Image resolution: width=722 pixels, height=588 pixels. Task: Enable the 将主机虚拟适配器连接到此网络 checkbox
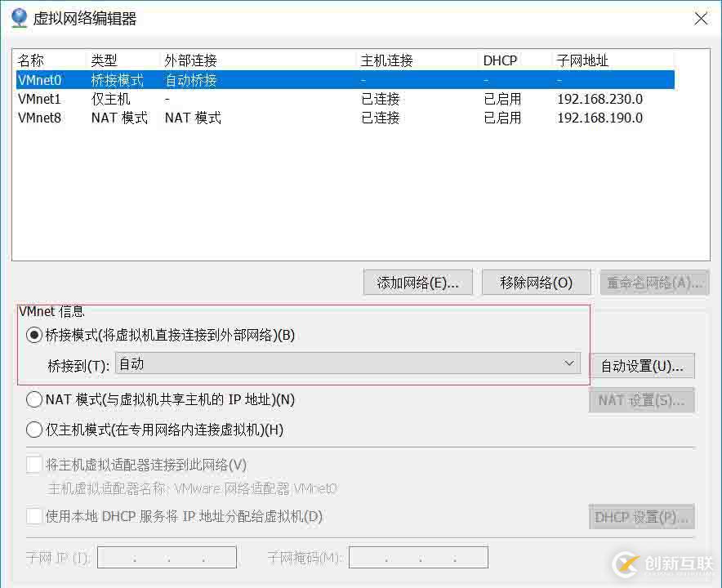coord(33,464)
